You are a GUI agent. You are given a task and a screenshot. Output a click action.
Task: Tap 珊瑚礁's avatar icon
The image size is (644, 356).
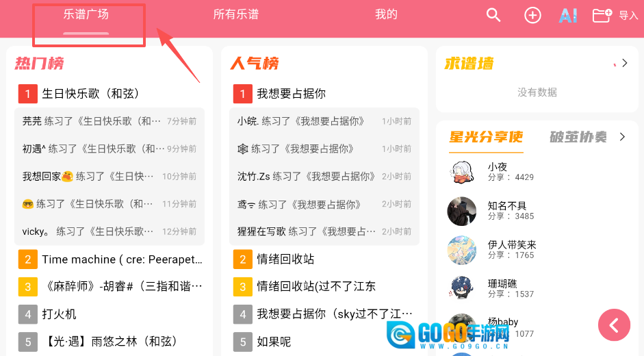click(x=462, y=289)
